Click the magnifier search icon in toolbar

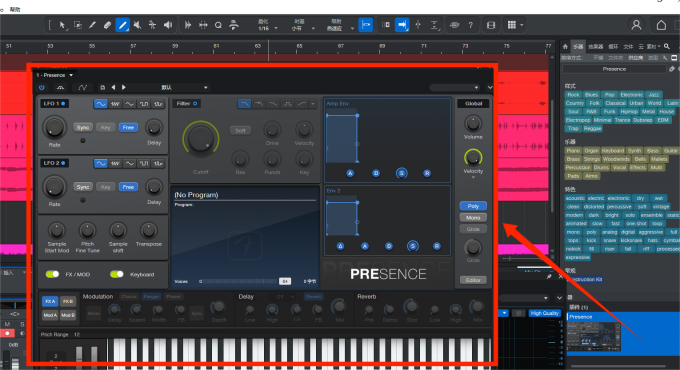tap(218, 25)
